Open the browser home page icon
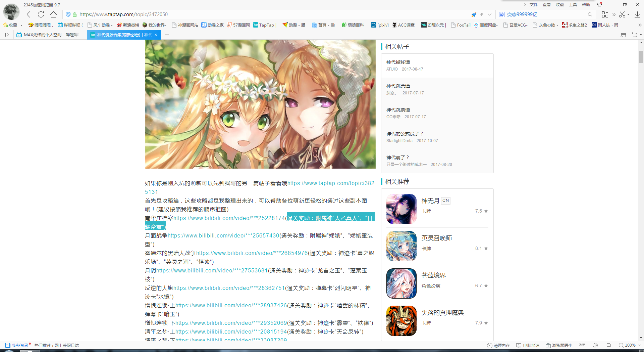 pos(53,14)
